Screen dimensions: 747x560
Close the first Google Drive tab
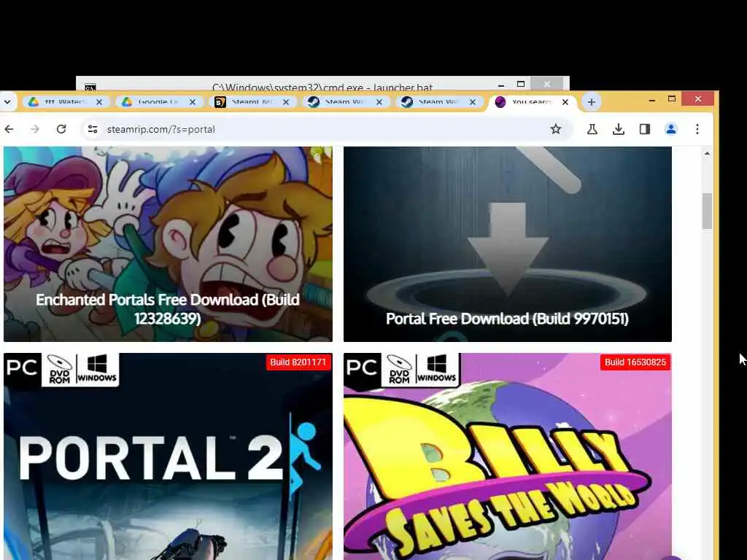coord(99,102)
